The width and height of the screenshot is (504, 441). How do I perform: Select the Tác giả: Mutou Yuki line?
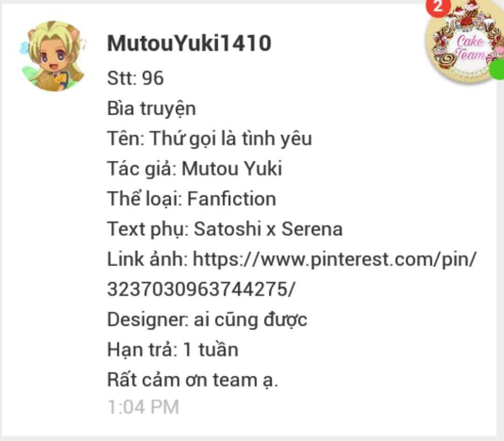[195, 169]
